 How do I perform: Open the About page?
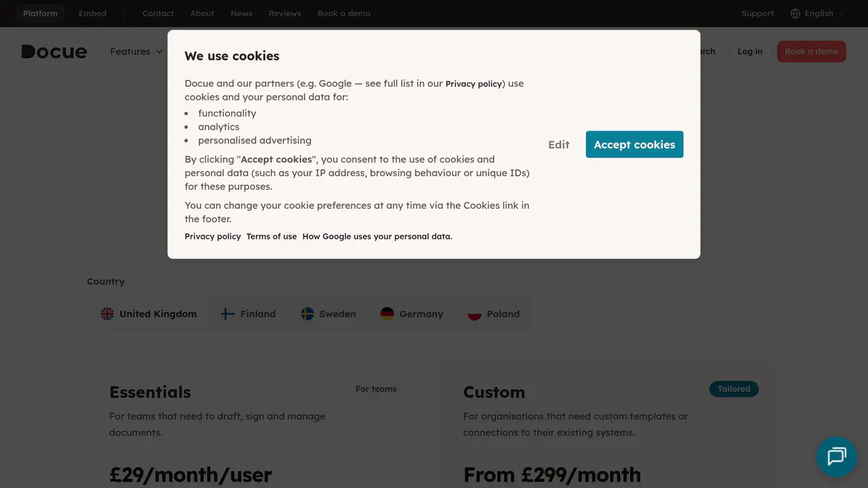(x=202, y=14)
